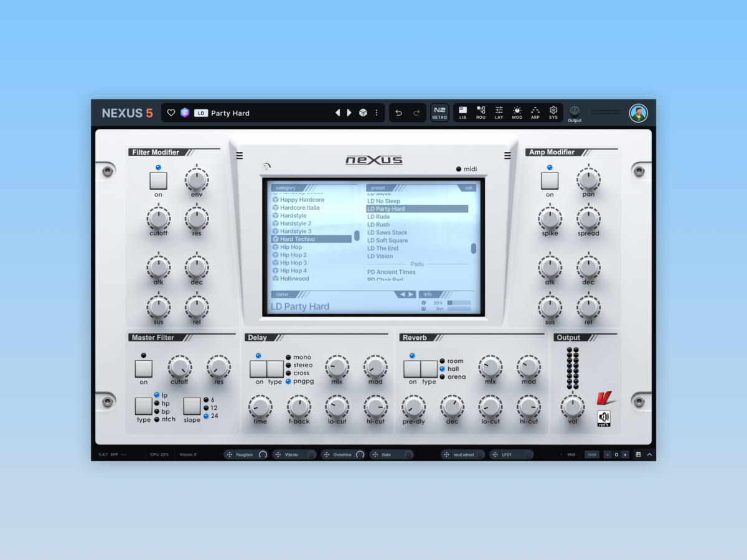The width and height of the screenshot is (747, 560).
Task: Pick a random preset with the dice icon
Action: pos(363,113)
